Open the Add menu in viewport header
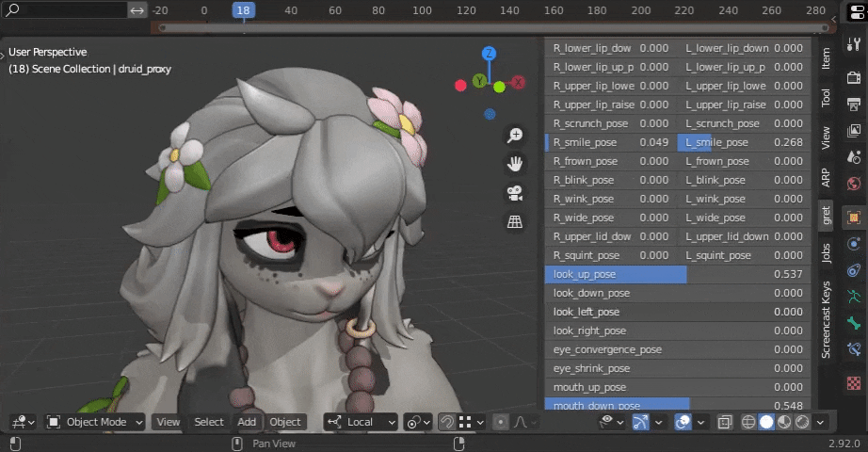The image size is (868, 452). point(247,422)
